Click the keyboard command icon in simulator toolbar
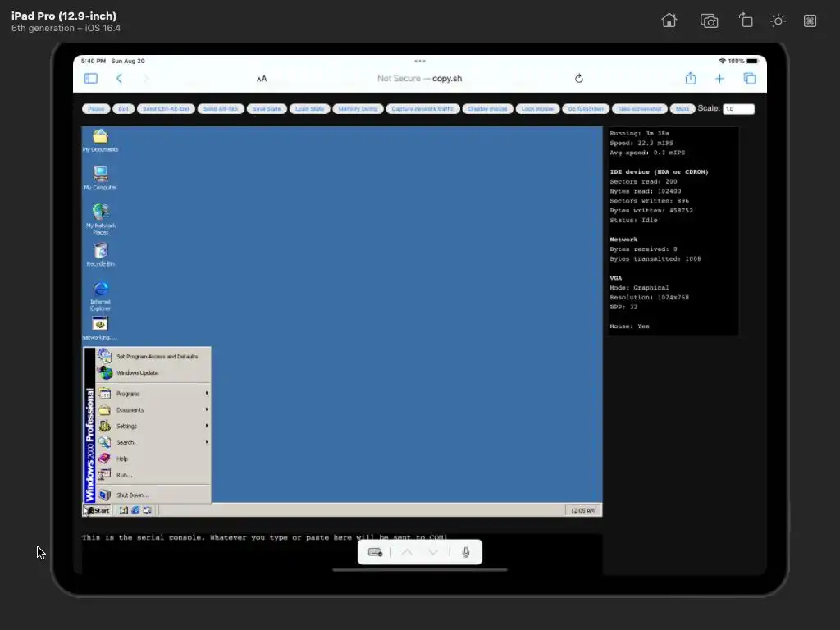The image size is (840, 630). click(x=810, y=21)
